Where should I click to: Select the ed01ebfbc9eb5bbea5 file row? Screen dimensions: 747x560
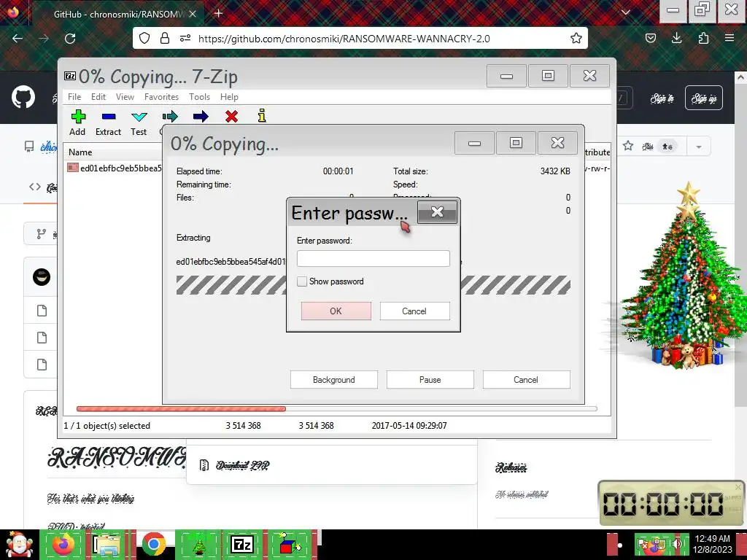tap(115, 168)
